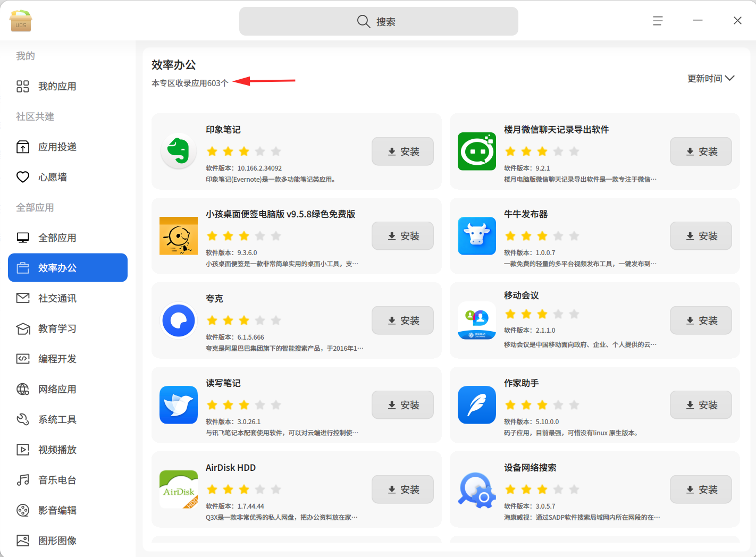Click the title AirDisk HDD
Screen dimensions: 756x557
pyautogui.click(x=231, y=468)
